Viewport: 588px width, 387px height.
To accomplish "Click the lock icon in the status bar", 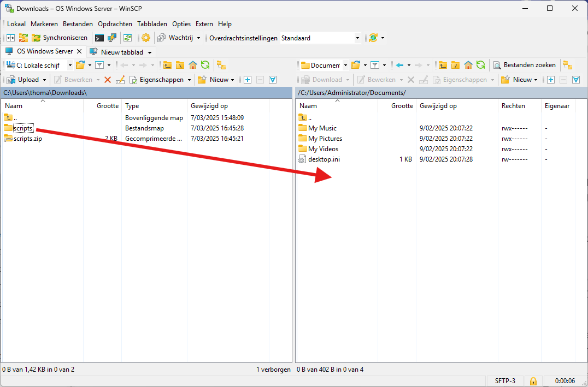I will (x=533, y=380).
